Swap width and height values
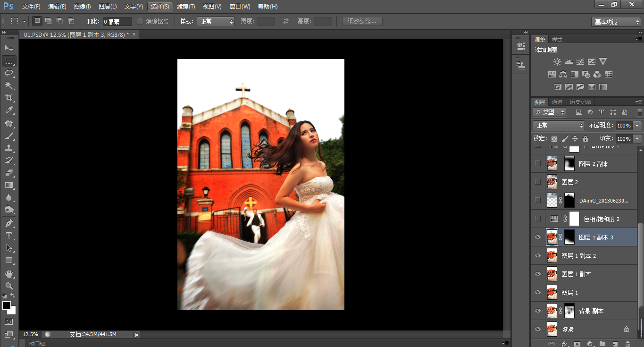644x347 pixels. point(285,21)
